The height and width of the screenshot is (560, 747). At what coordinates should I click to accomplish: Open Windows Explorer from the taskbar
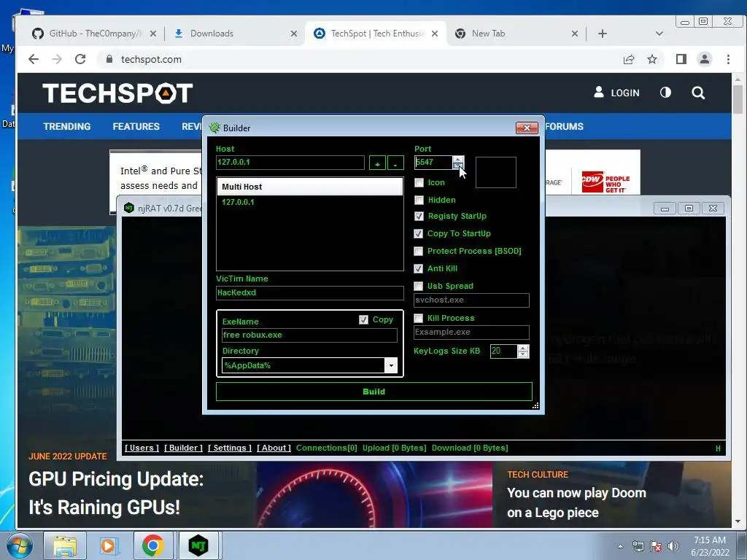click(65, 545)
